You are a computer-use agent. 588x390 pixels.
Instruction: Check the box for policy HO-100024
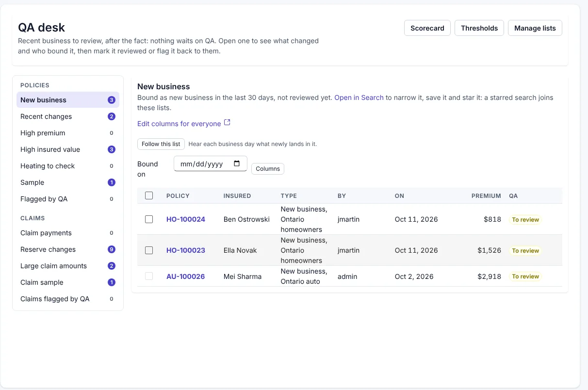[x=149, y=219]
